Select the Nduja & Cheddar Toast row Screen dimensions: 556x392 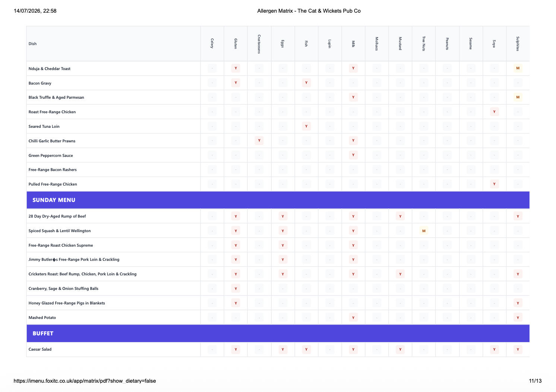coord(278,69)
